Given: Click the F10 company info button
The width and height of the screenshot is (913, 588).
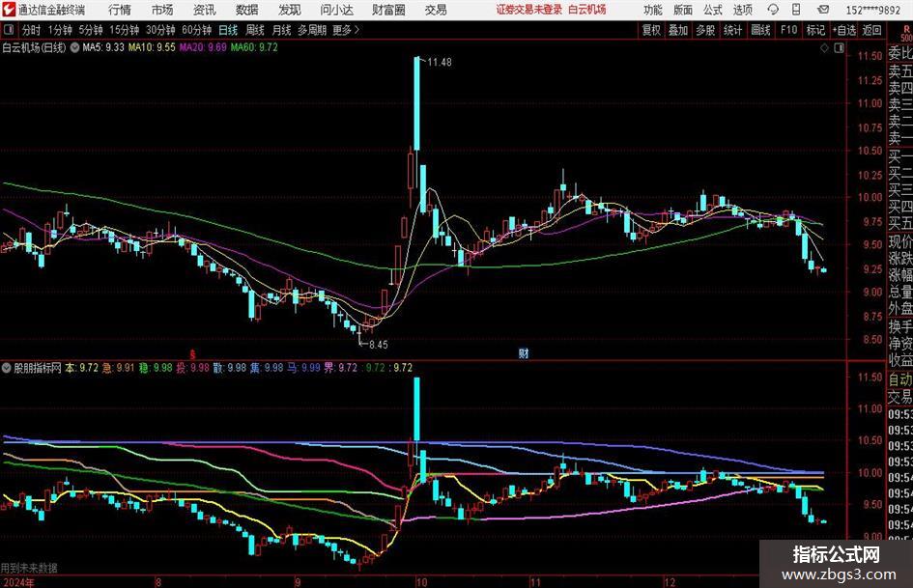Looking at the screenshot, I should point(788,30).
